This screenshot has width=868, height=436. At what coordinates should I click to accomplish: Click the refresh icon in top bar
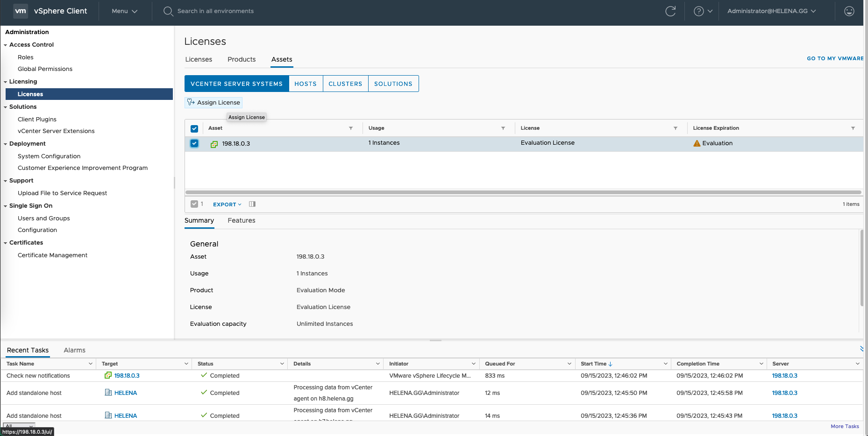point(670,11)
